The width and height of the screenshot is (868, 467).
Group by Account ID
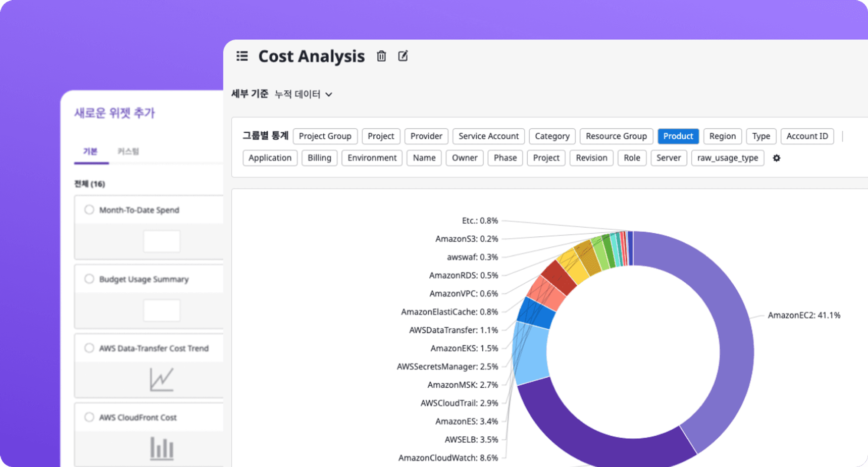click(x=807, y=136)
